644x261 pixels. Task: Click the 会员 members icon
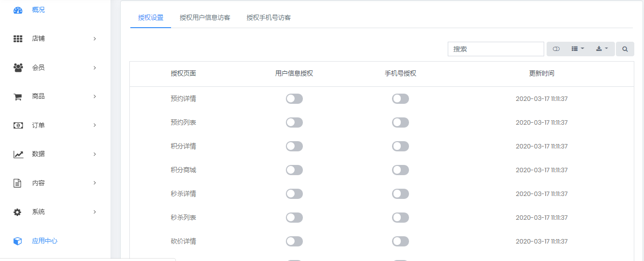tap(18, 68)
